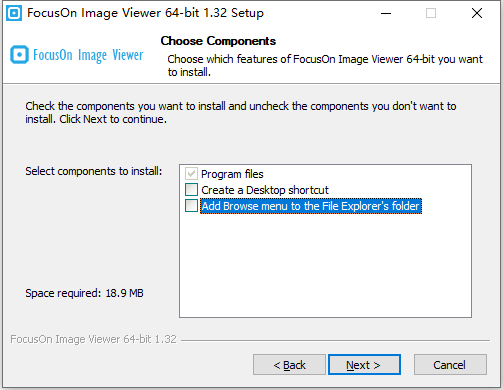The height and width of the screenshot is (390, 503).
Task: Minimize the setup window
Action: pos(386,13)
